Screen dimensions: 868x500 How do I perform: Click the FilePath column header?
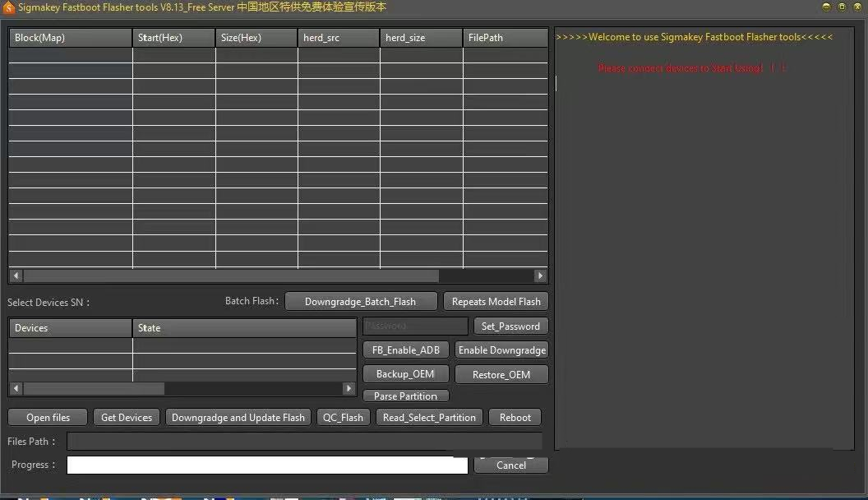click(506, 38)
